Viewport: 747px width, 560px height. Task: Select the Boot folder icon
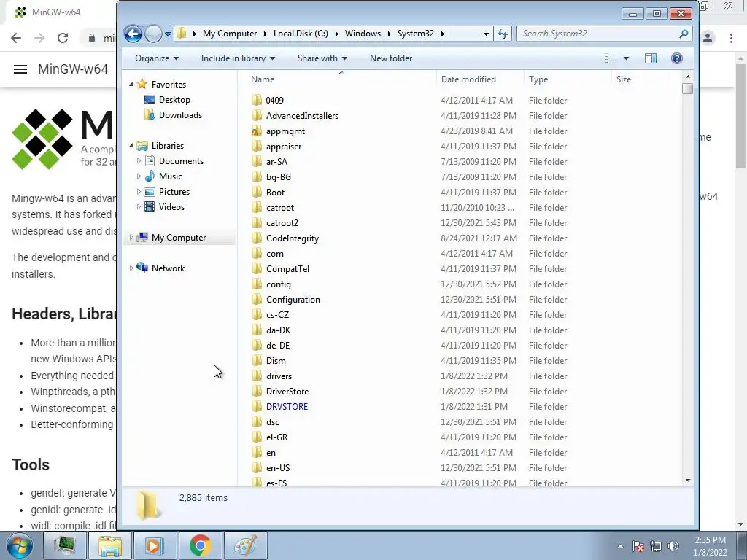(x=257, y=192)
